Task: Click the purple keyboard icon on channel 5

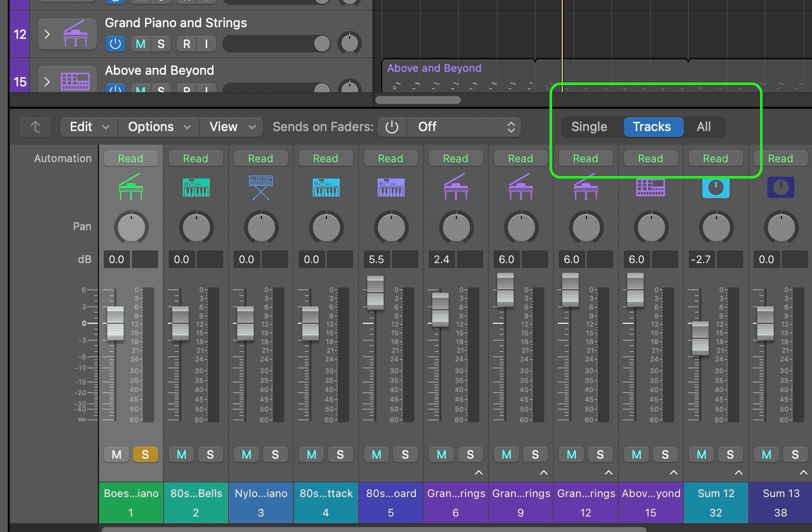Action: [x=390, y=188]
